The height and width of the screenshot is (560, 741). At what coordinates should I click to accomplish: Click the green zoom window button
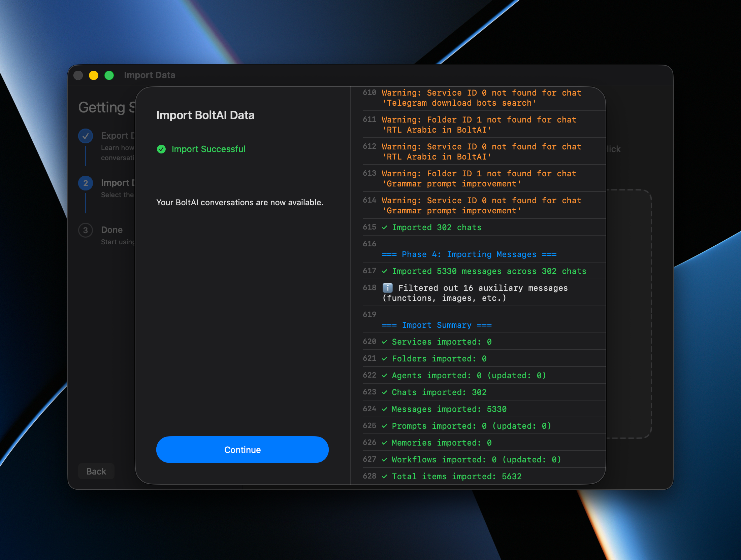click(109, 75)
